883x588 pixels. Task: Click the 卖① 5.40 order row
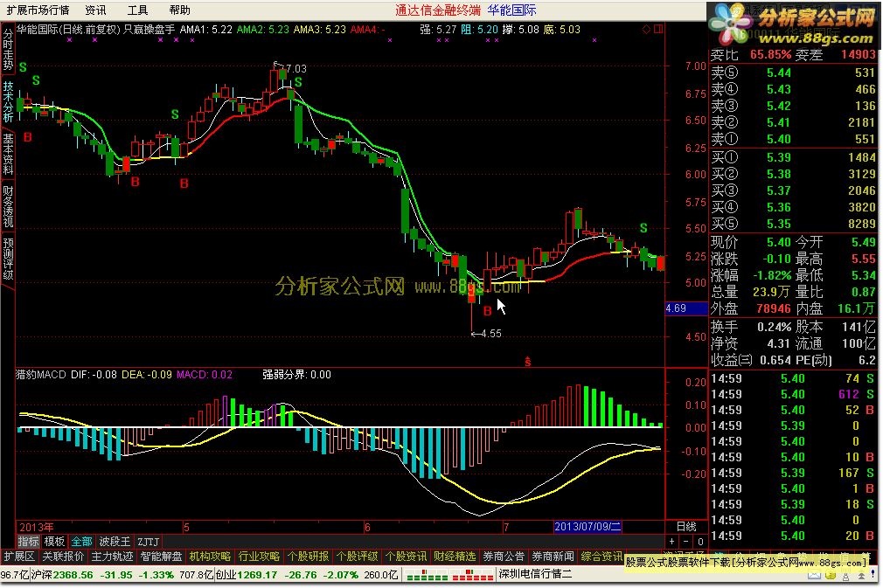[x=792, y=139]
